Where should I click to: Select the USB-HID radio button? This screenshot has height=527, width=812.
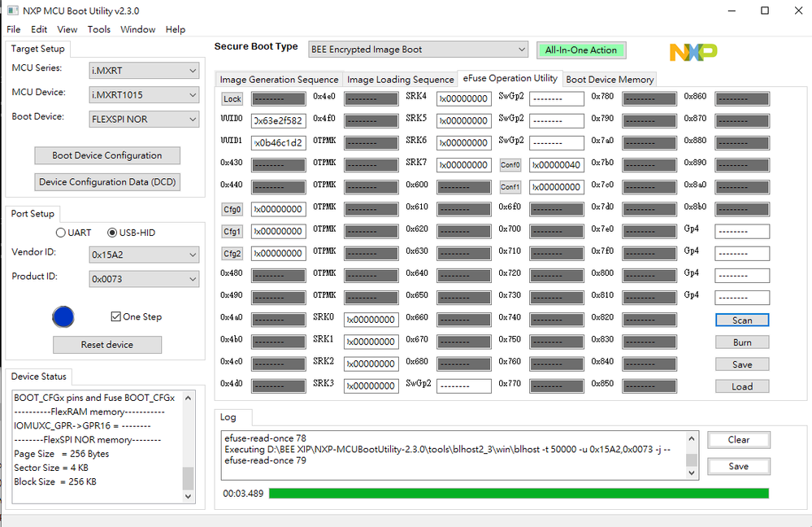[x=112, y=233]
